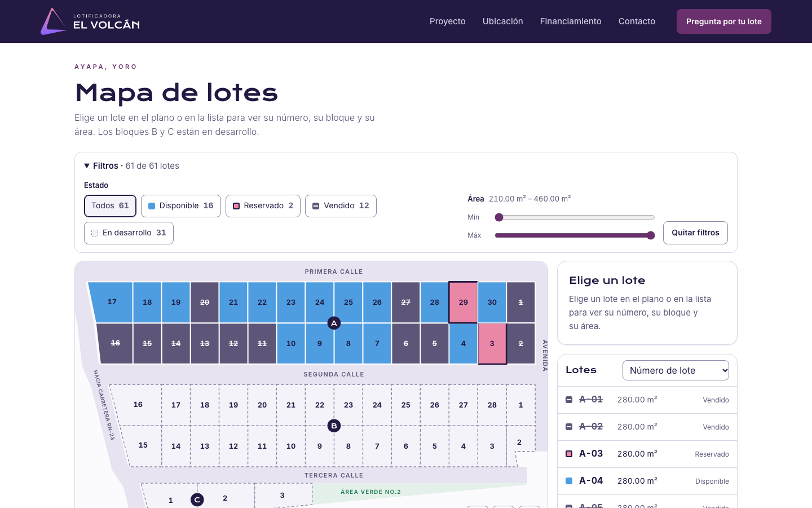Select lot 16 in block B
This screenshot has width=812, height=508.
pos(137,405)
